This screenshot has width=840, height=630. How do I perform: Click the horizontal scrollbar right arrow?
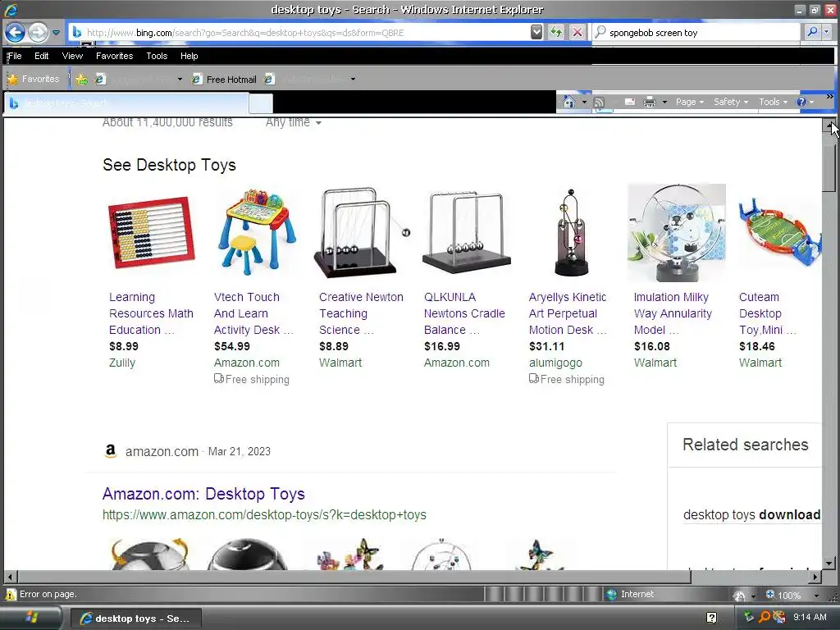pos(815,577)
